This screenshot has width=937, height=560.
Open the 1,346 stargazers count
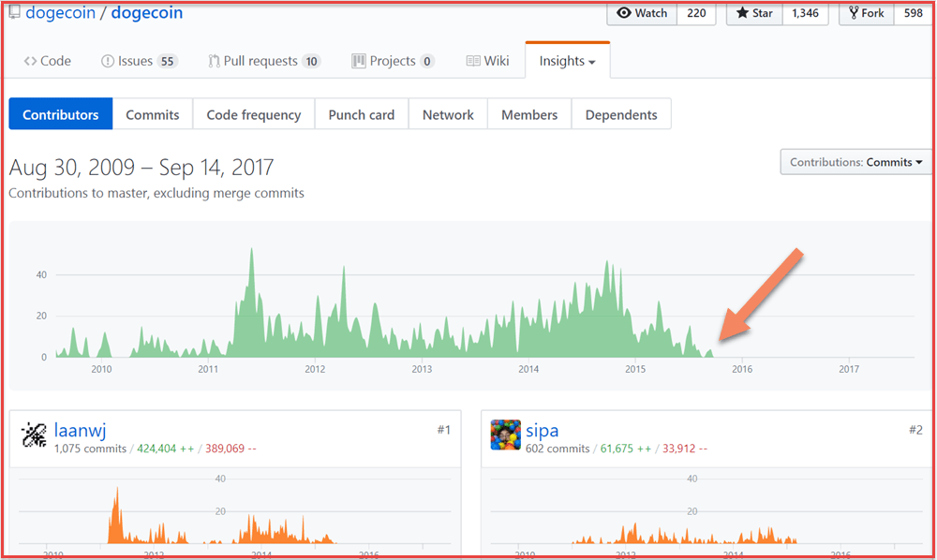coord(805,13)
